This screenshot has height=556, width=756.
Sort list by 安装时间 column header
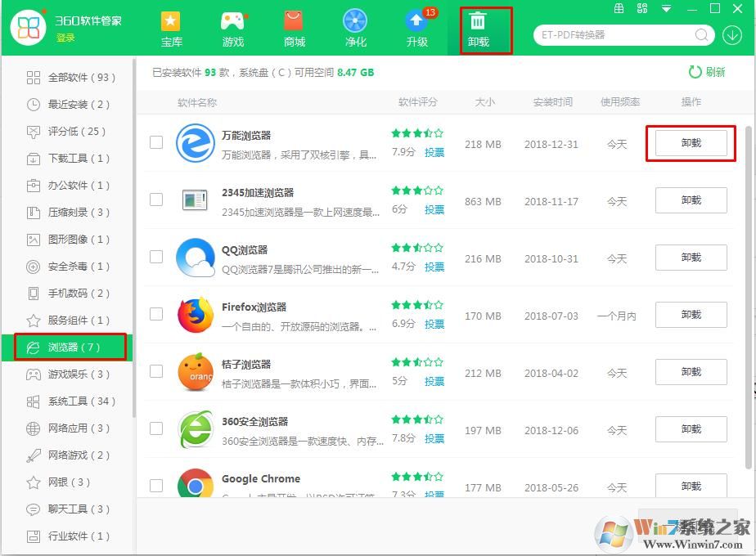553,102
